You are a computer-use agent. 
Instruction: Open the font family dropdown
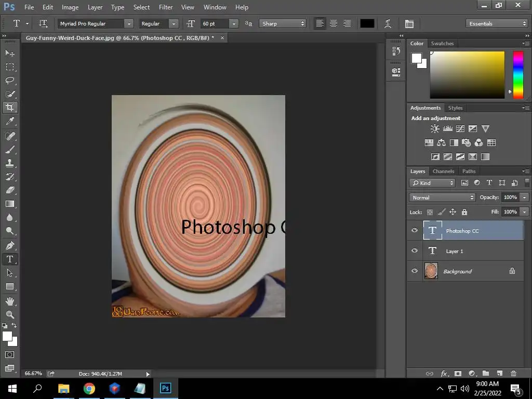point(129,23)
